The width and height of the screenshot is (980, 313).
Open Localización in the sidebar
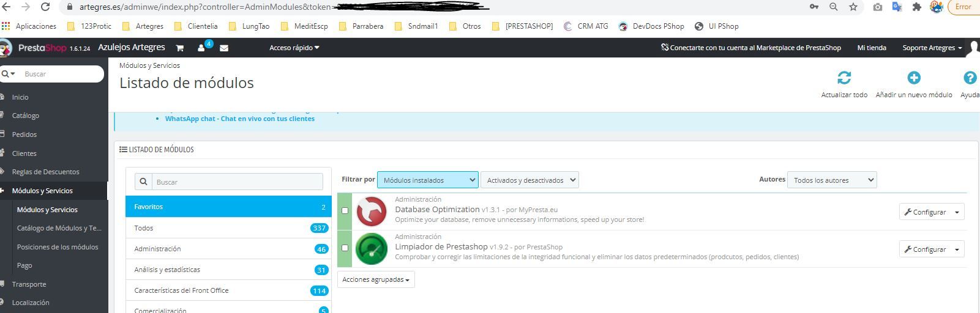tap(31, 303)
